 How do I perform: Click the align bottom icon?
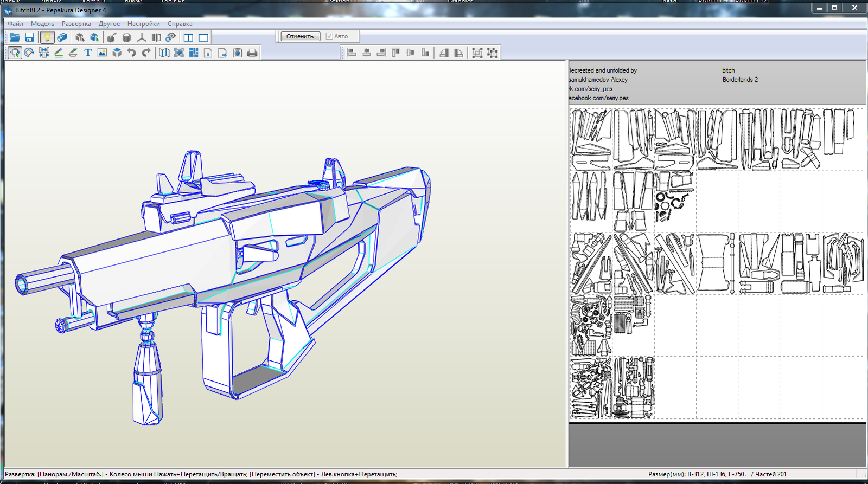425,53
